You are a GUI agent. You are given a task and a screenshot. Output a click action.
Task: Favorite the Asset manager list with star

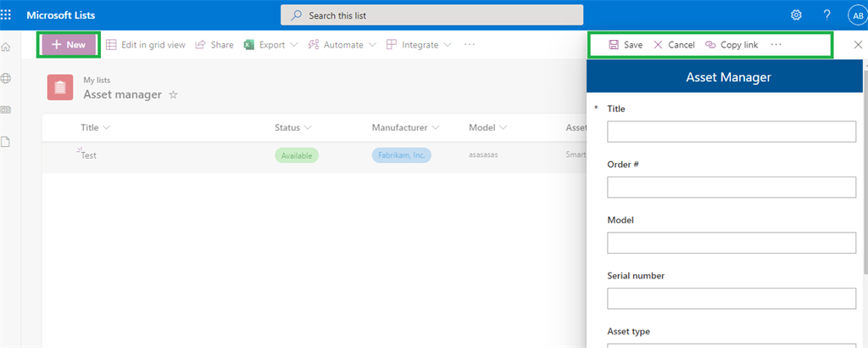[173, 95]
